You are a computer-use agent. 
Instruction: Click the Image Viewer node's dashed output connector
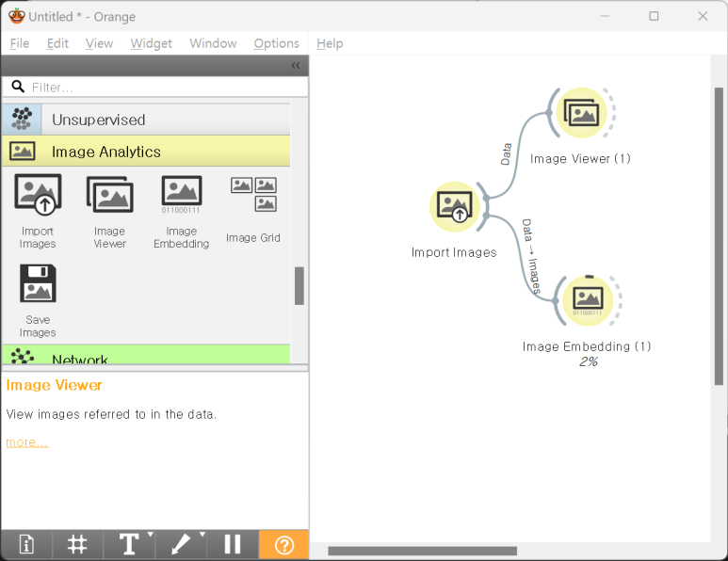[611, 113]
